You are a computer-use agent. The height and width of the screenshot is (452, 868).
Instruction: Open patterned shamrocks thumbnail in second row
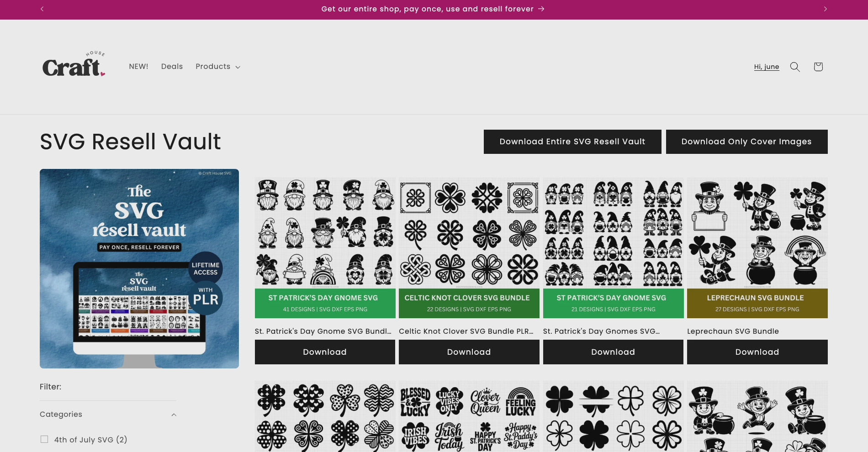(325, 416)
